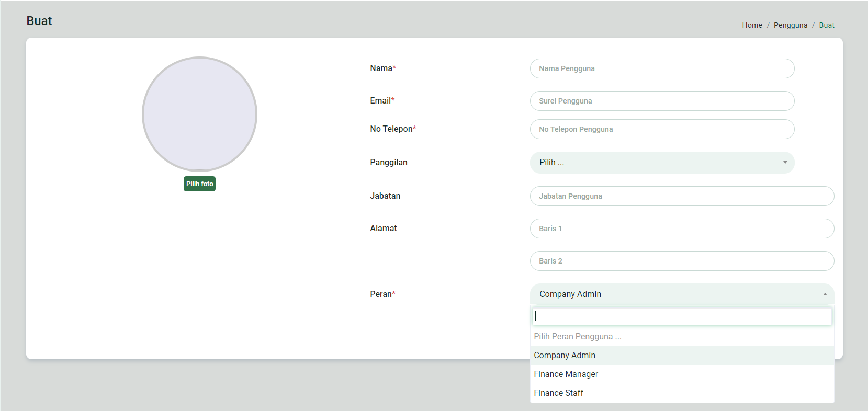Open the Pengguna breadcrumb link
Image resolution: width=868 pixels, height=411 pixels.
(x=790, y=25)
